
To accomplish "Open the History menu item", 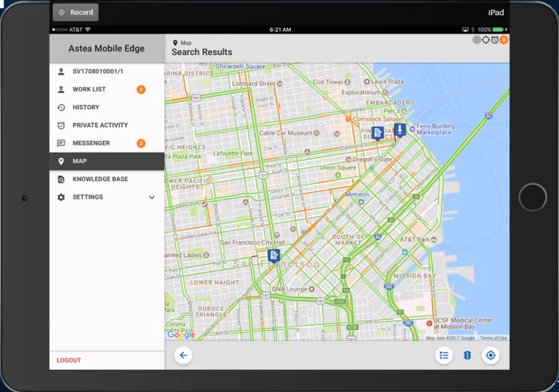I will click(x=107, y=108).
